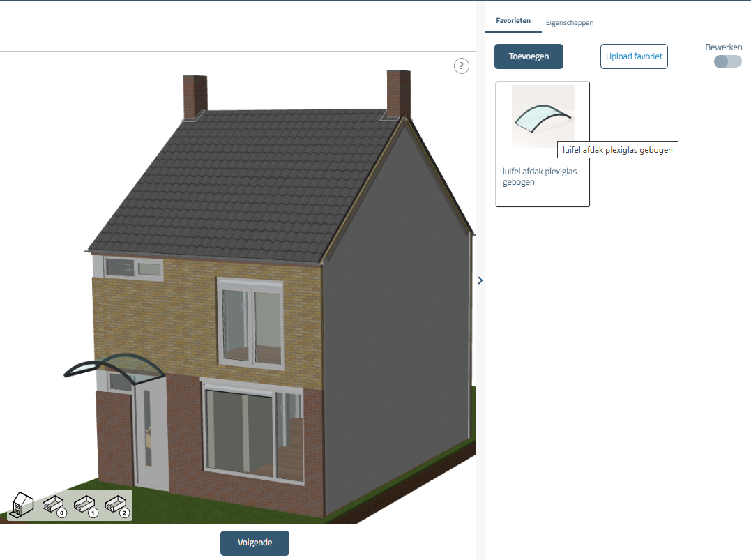The height and width of the screenshot is (560, 751).
Task: Open the Favorieten tab
Action: coord(513,22)
